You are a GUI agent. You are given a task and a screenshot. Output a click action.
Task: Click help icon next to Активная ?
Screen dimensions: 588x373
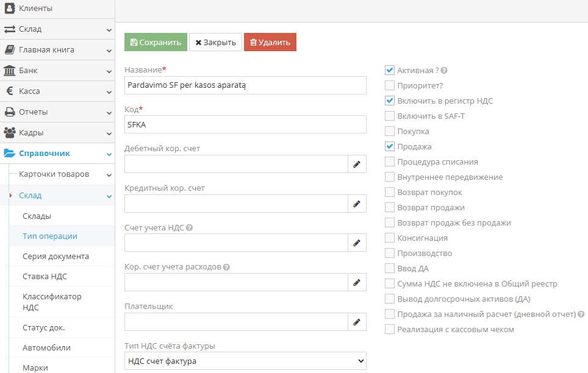click(x=444, y=71)
